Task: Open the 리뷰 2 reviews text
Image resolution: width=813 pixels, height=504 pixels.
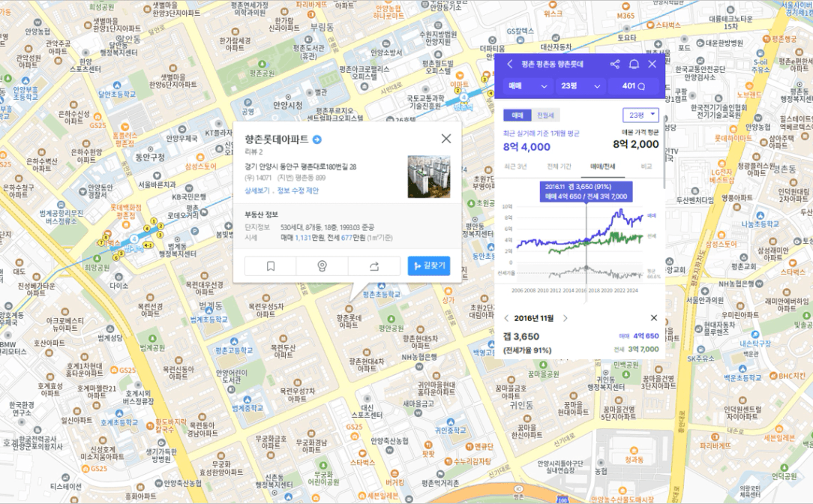Action: pos(253,152)
